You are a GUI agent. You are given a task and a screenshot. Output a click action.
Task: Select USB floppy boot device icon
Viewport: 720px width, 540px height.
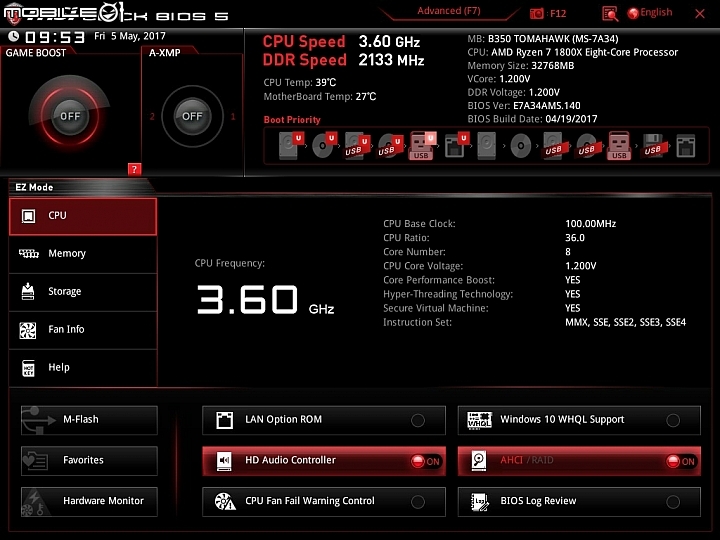click(x=653, y=146)
